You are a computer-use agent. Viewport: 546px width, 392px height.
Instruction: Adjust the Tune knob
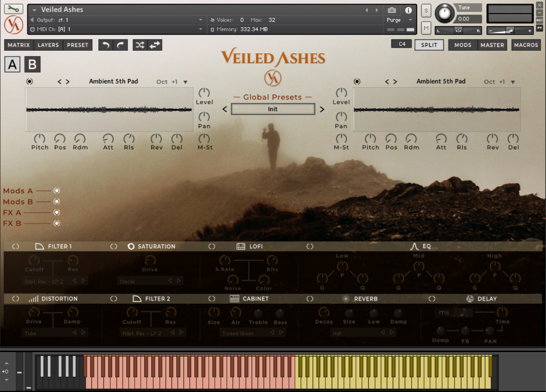click(x=444, y=14)
